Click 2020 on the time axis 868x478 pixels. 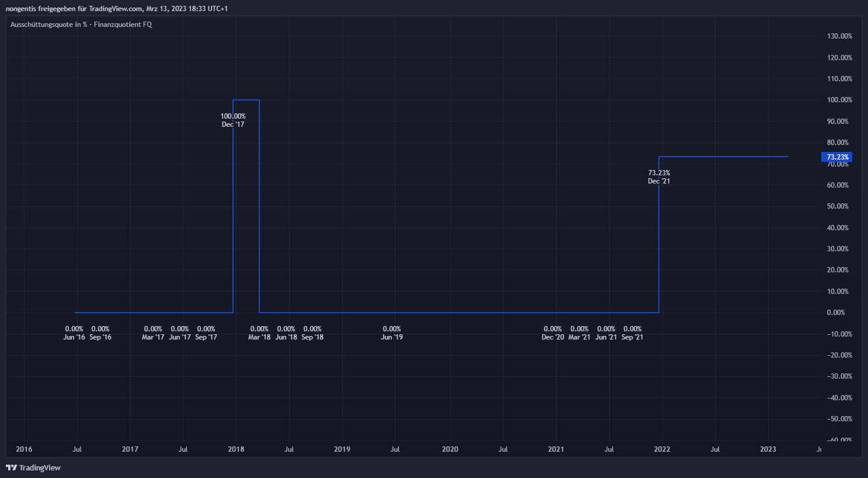click(450, 449)
